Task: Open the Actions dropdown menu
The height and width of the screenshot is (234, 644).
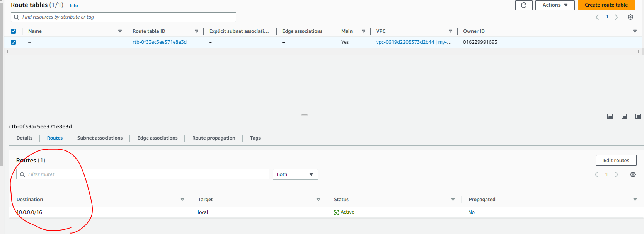Action: (555, 5)
